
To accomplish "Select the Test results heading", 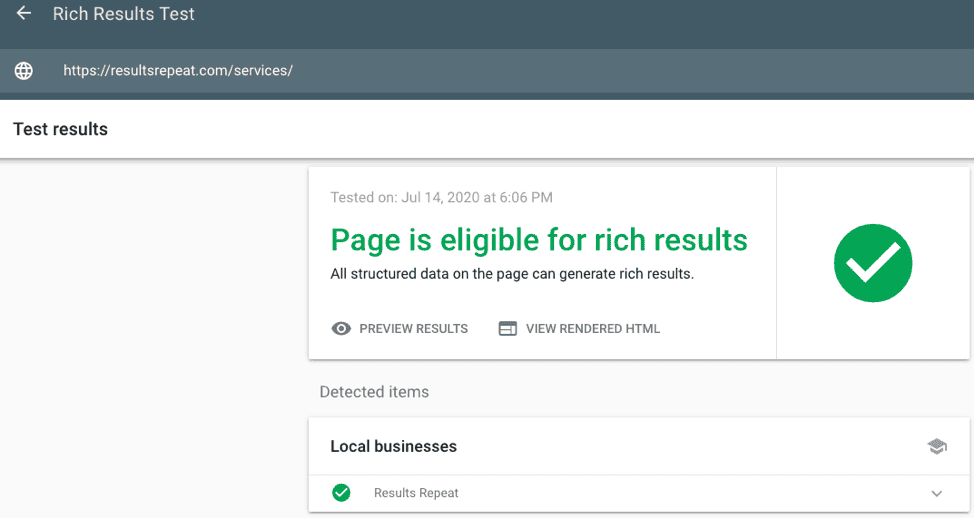I will [60, 129].
